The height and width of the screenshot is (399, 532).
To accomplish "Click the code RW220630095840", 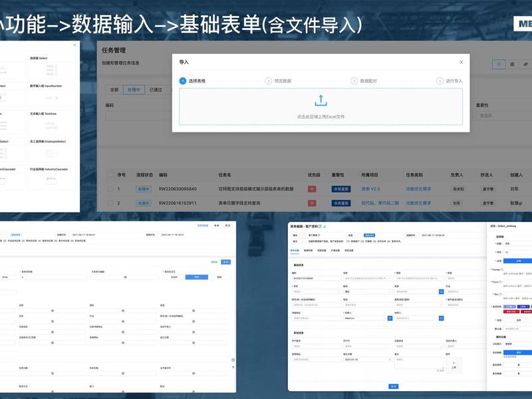I will point(178,189).
